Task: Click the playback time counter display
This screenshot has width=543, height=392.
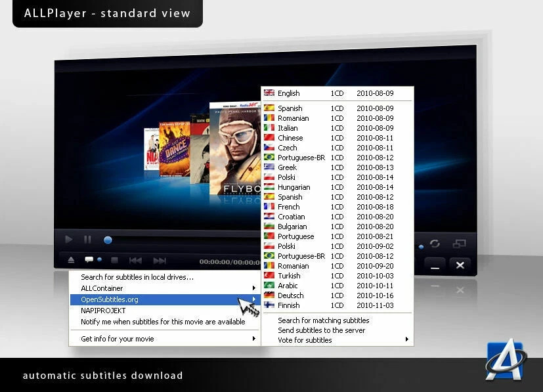Action: click(230, 262)
